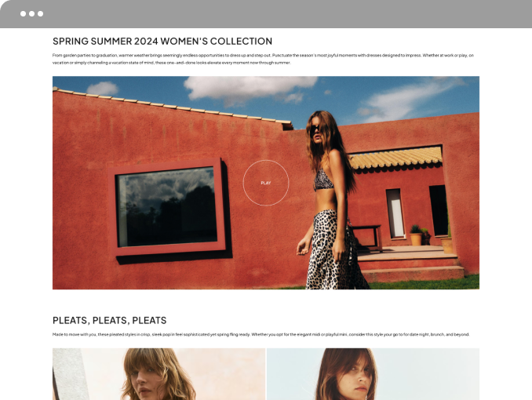532x400 pixels.
Task: Start the collection video with the PLAY circle
Action: coord(266,183)
